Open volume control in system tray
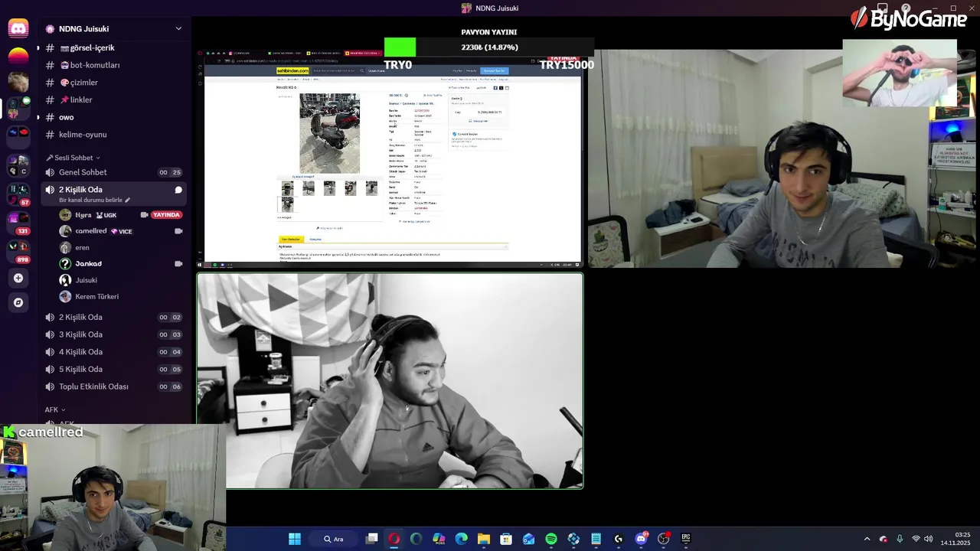980x551 pixels. 929,539
